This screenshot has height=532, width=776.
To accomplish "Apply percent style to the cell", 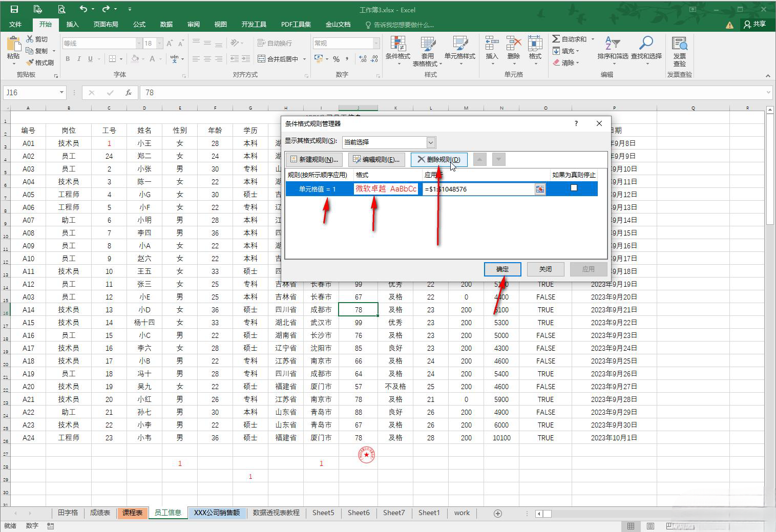I will click(x=336, y=59).
